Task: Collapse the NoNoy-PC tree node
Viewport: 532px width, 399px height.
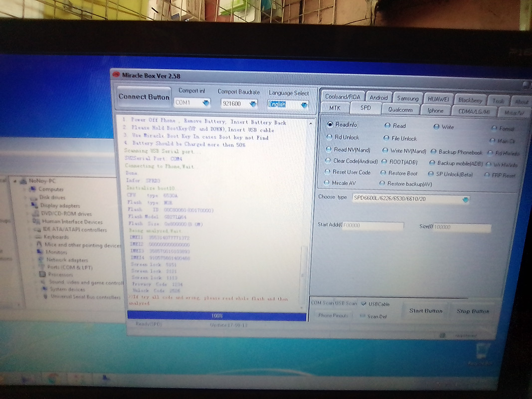Action: click(x=15, y=181)
